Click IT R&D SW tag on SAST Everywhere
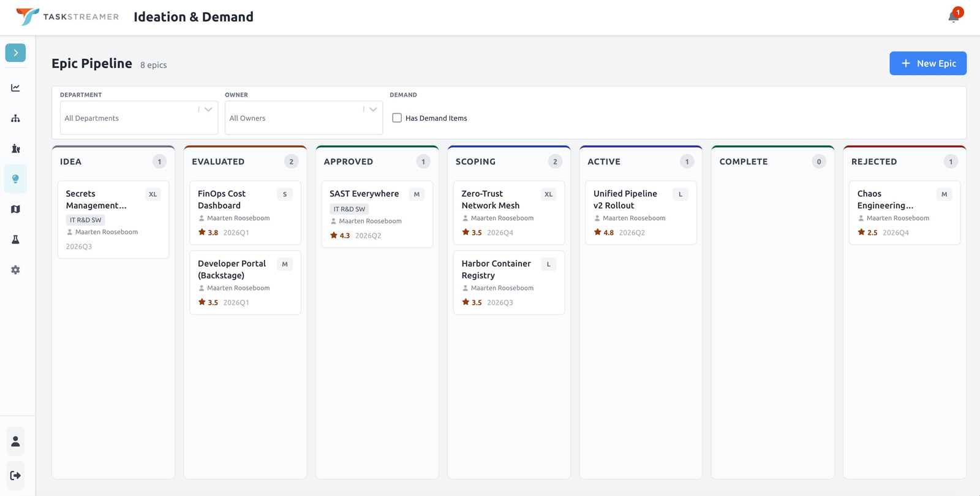Viewport: 980px width, 496px height. click(x=349, y=209)
